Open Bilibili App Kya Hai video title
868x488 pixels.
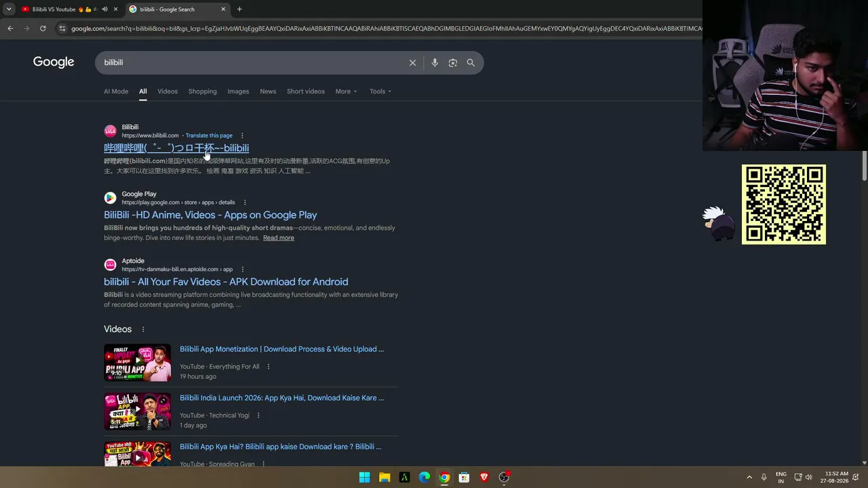click(x=280, y=447)
